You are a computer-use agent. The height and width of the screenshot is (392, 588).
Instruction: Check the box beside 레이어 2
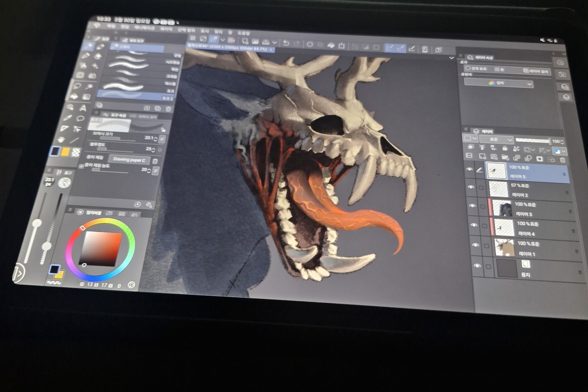coord(481,188)
